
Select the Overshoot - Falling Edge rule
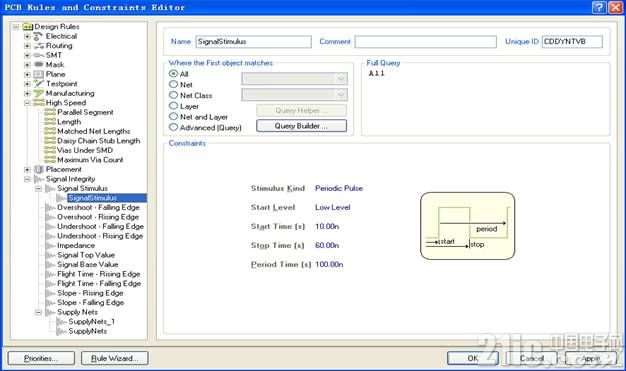(98, 208)
